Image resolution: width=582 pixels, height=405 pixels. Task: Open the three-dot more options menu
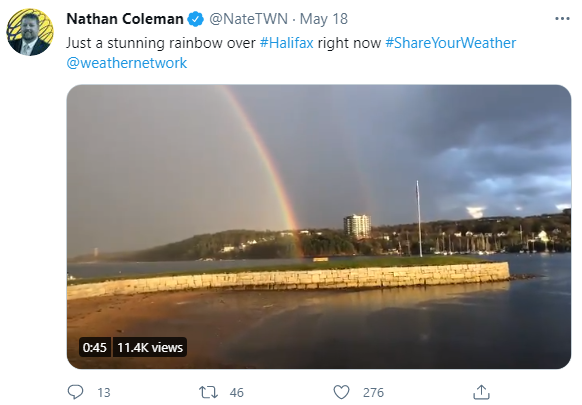pyautogui.click(x=562, y=19)
